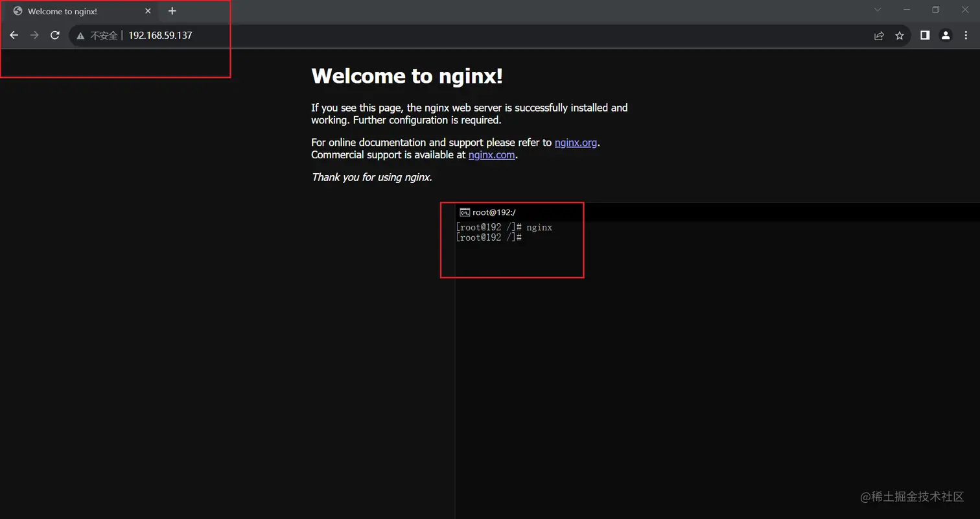Click the tab search chevron near window controls
980x519 pixels.
[877, 10]
